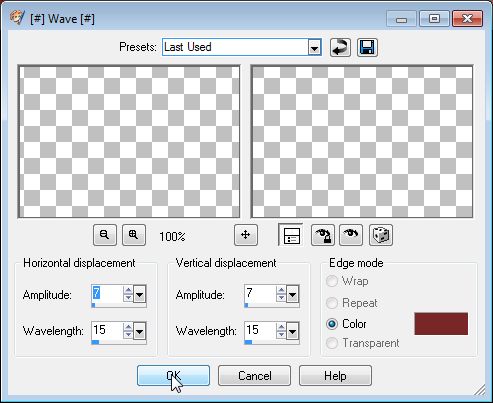Toggle the show/hide previews pane icon
The width and height of the screenshot is (493, 403).
pyautogui.click(x=291, y=235)
